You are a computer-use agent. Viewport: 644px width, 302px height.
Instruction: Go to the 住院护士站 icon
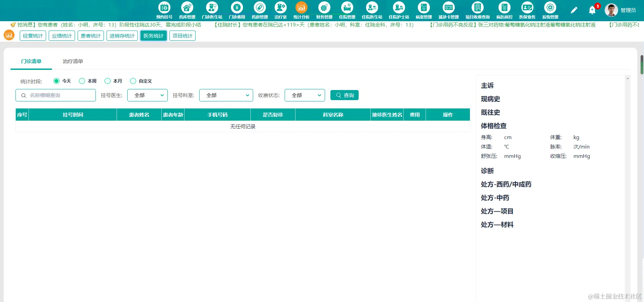tap(399, 7)
